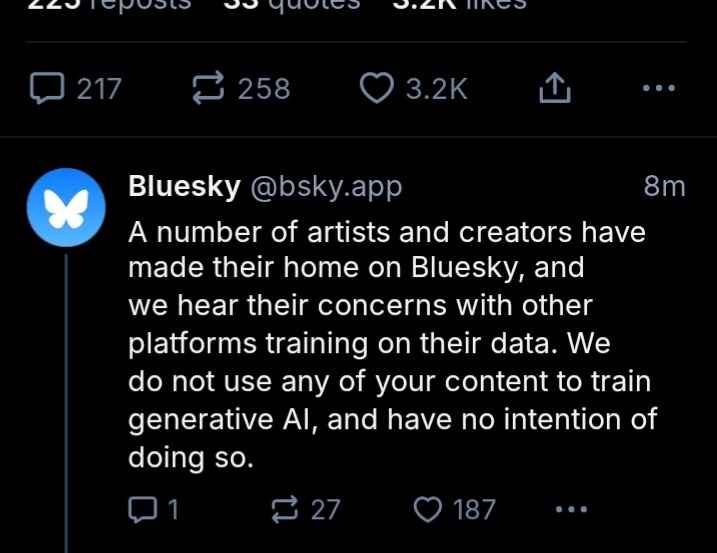Viewport: 717px width, 553px height.
Task: View the 3.2K likes count on main post
Action: pyautogui.click(x=436, y=89)
